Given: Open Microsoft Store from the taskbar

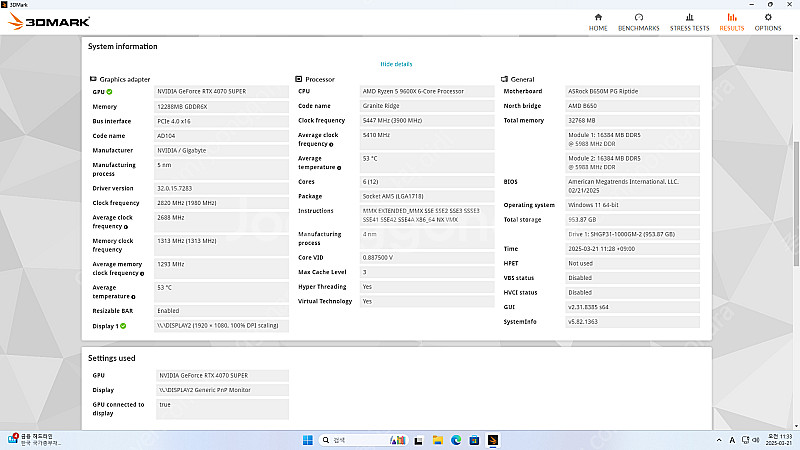Looking at the screenshot, I should [x=474, y=440].
